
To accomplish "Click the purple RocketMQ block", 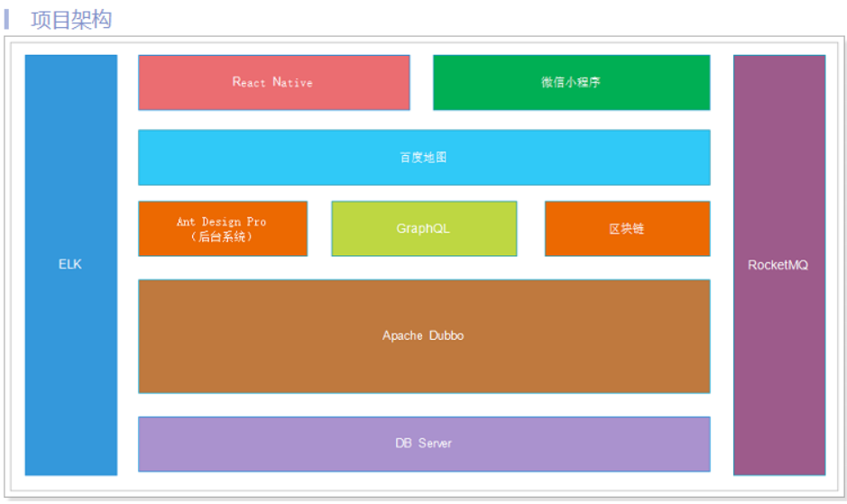I will pyautogui.click(x=779, y=265).
